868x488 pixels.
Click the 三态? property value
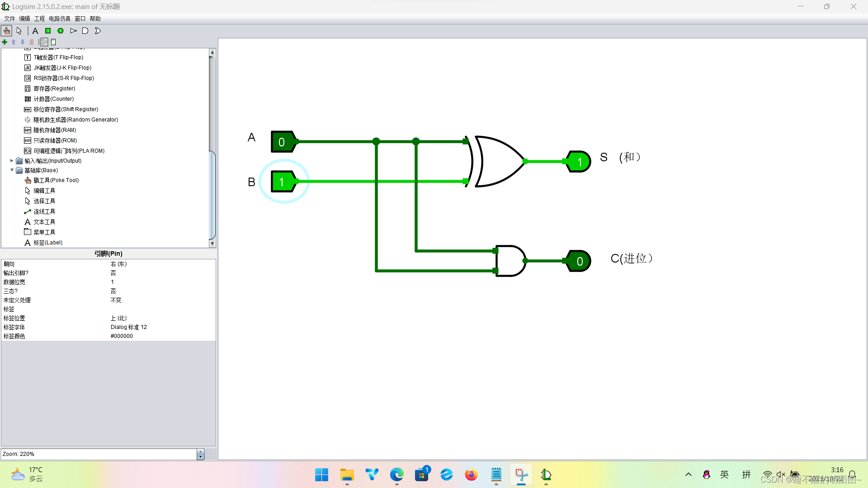(113, 291)
